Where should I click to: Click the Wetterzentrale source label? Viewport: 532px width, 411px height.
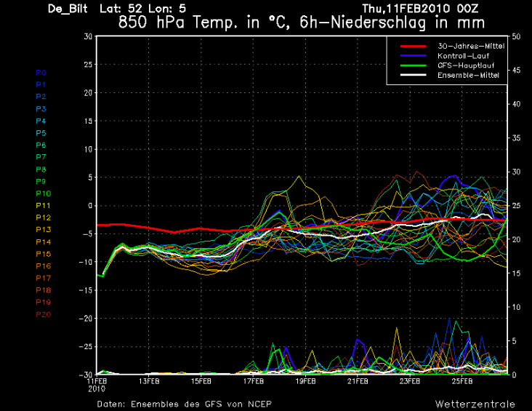click(x=475, y=404)
